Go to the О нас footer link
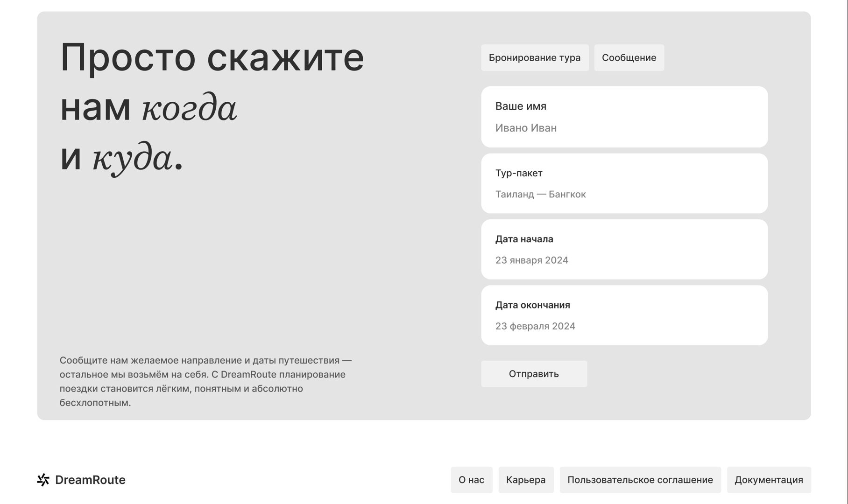The width and height of the screenshot is (848, 504). (471, 480)
